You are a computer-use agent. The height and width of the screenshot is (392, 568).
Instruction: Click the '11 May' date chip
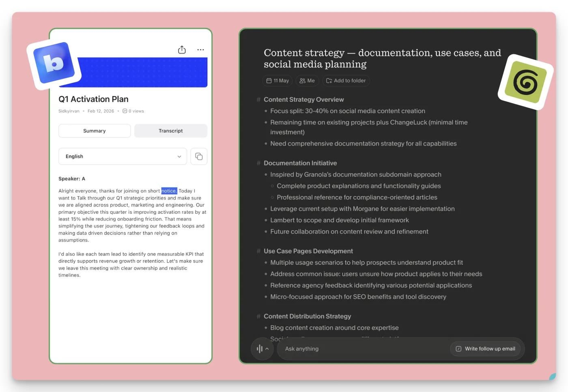278,81
